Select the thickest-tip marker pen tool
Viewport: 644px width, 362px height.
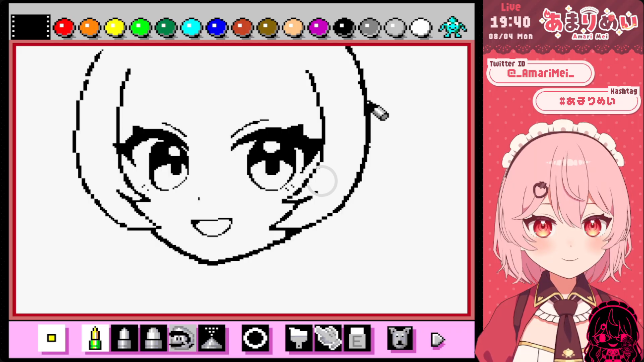coord(153,338)
